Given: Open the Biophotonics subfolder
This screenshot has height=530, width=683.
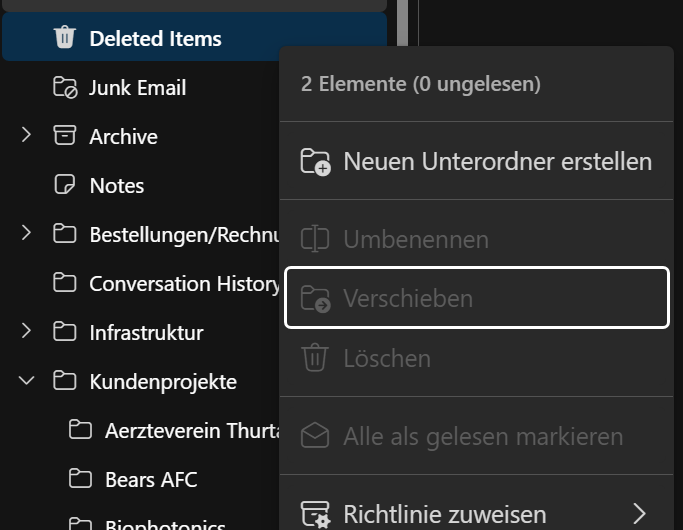Looking at the screenshot, I should point(165,525).
